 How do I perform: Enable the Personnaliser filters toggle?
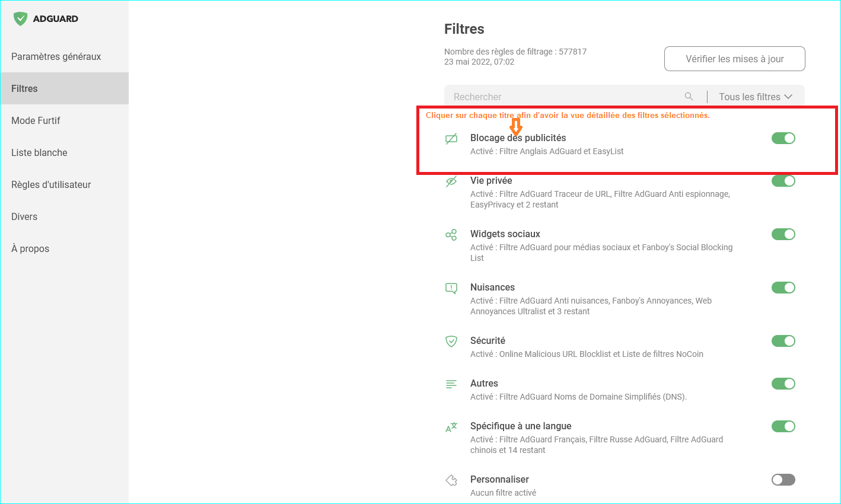pyautogui.click(x=783, y=480)
